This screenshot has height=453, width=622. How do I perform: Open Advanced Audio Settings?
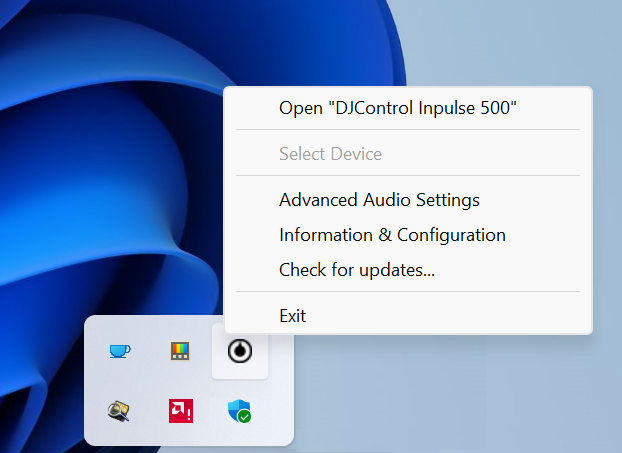tap(408, 200)
